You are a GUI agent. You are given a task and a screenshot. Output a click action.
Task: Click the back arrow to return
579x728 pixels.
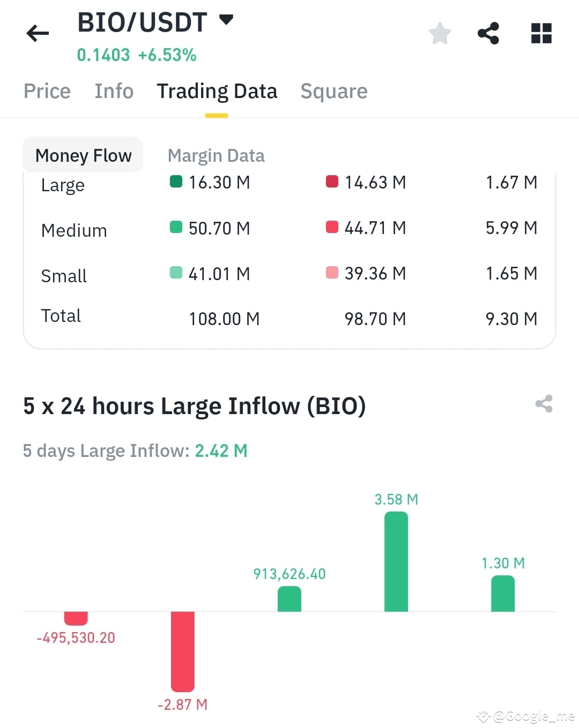click(36, 33)
